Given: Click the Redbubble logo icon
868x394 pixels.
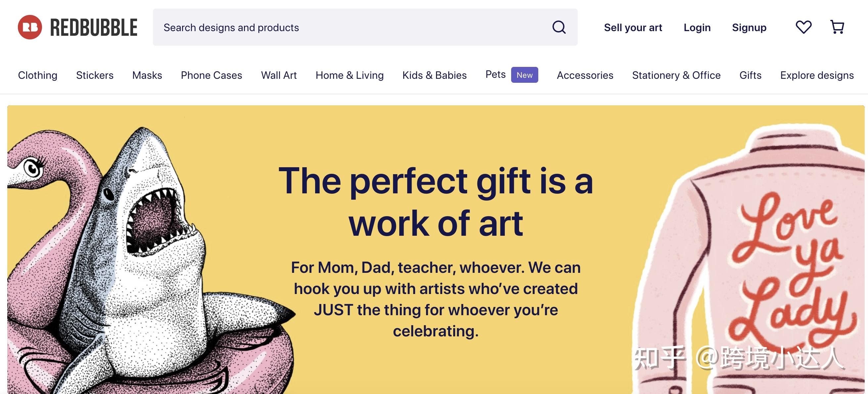Looking at the screenshot, I should (30, 27).
